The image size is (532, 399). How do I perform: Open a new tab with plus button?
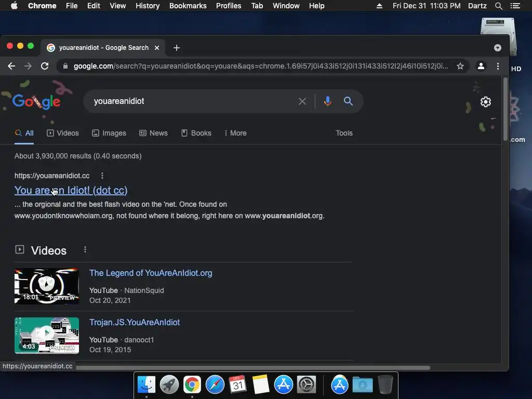(177, 48)
